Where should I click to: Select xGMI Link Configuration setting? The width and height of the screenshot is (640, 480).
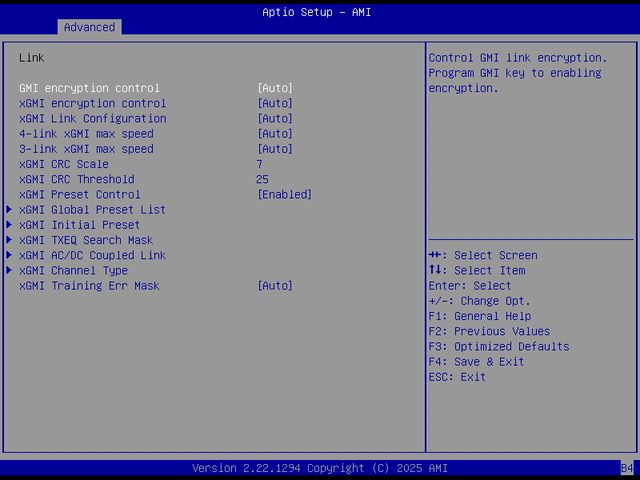92,118
